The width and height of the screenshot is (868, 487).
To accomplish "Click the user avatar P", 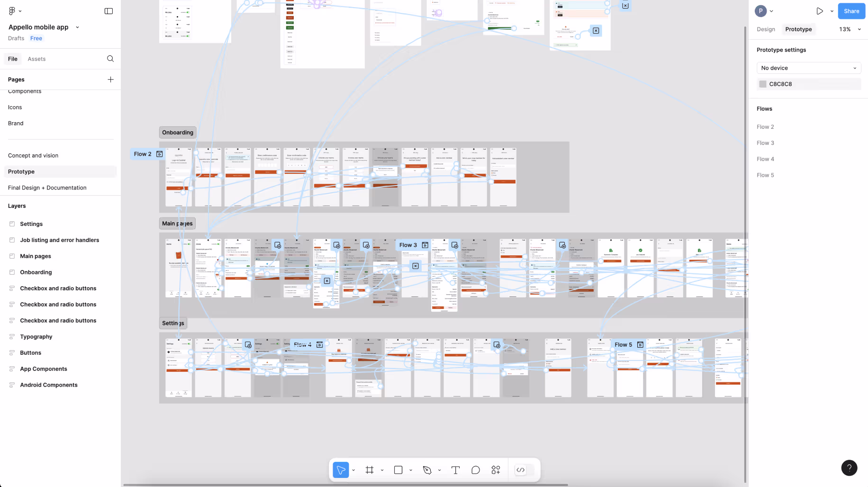I will (761, 11).
